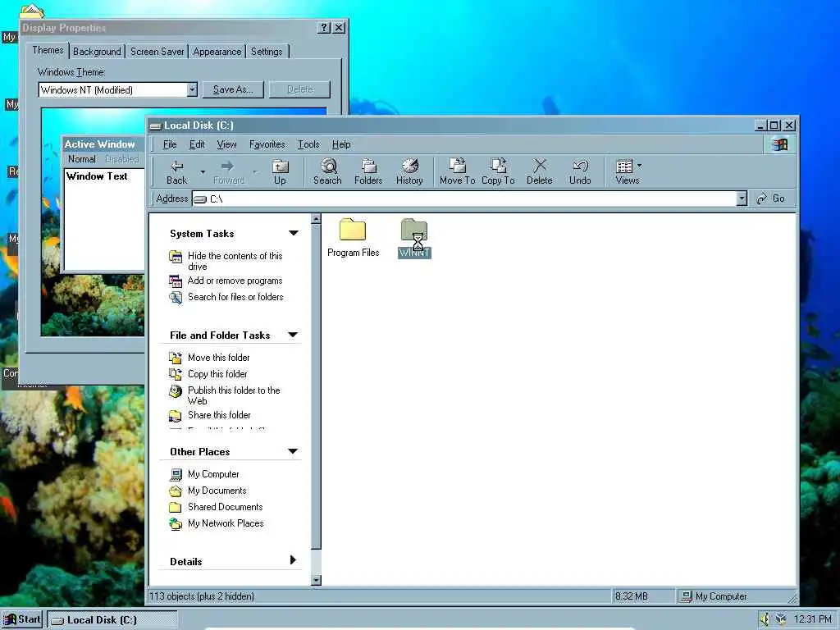Screen dimensions: 840x630
Task: Collapse the System Tasks section
Action: 293,233
